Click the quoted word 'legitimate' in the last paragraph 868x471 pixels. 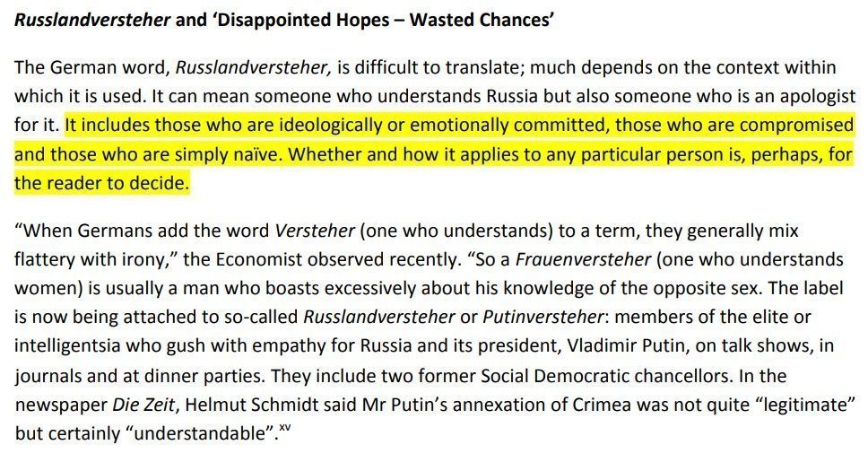click(810, 405)
